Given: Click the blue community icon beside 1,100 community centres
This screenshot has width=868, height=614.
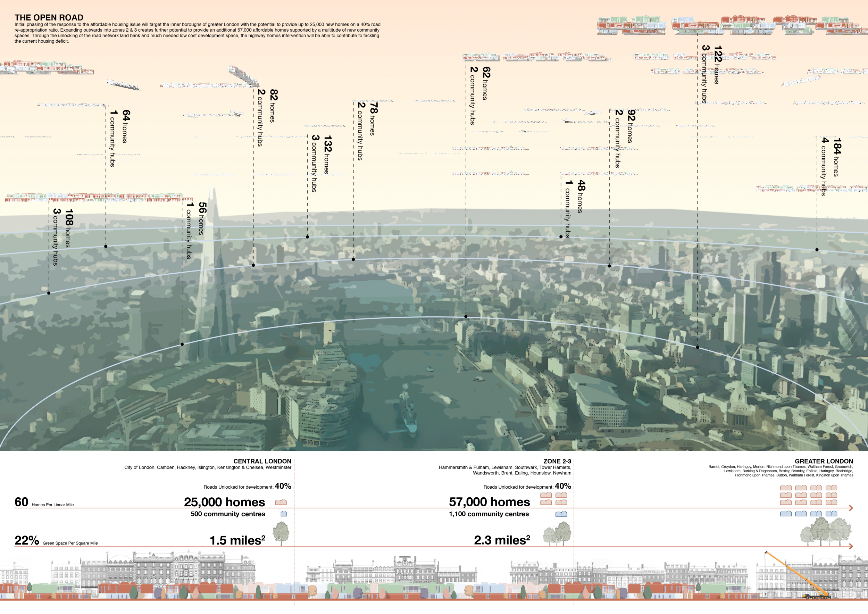Looking at the screenshot, I should [561, 514].
